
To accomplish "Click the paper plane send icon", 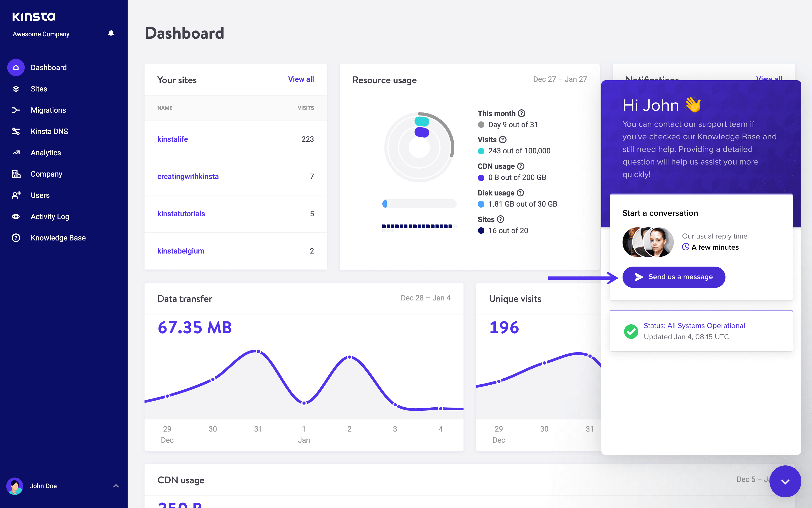I will click(x=639, y=277).
